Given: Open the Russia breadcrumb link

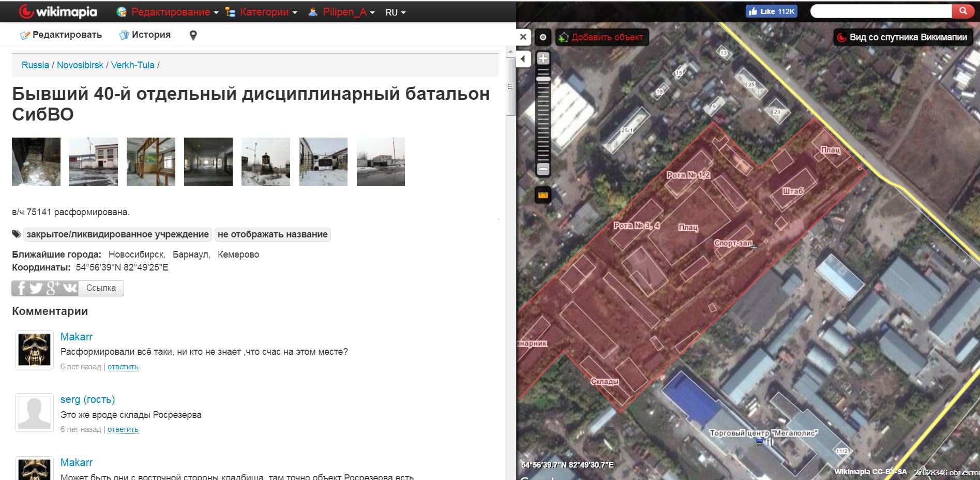Looking at the screenshot, I should pyautogui.click(x=35, y=65).
